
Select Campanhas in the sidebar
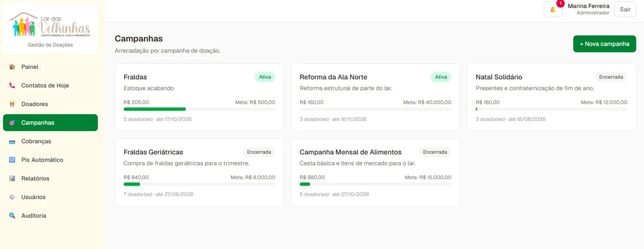(x=50, y=123)
